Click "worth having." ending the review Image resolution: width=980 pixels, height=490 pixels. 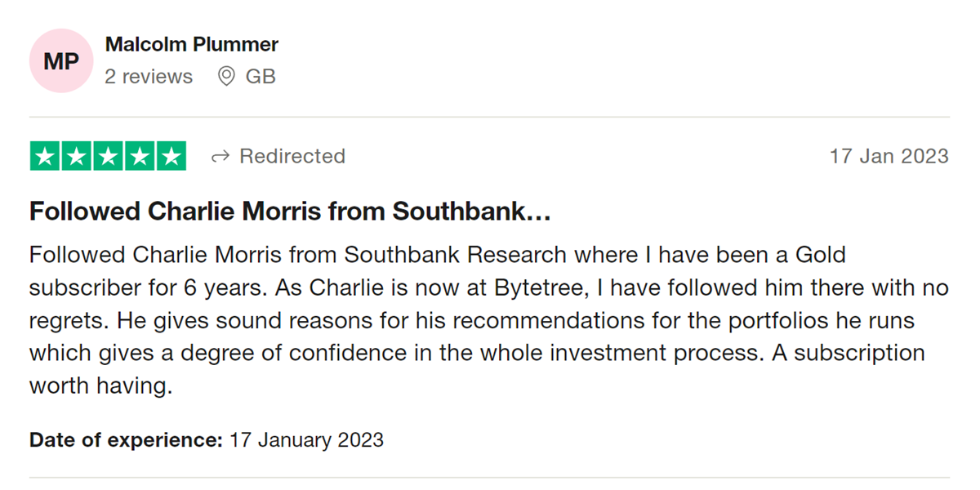click(x=100, y=385)
